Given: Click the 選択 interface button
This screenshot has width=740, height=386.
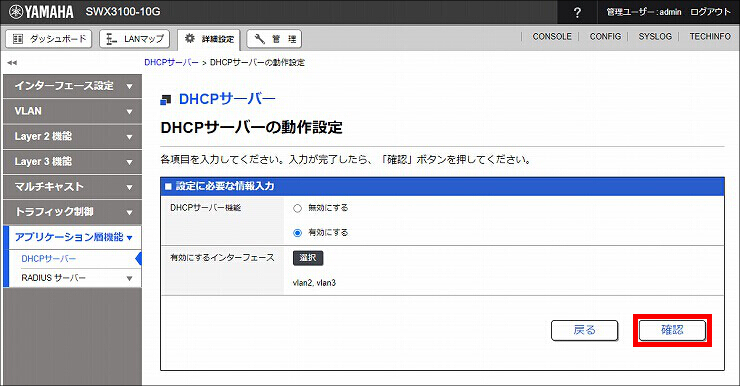Looking at the screenshot, I should tap(308, 258).
